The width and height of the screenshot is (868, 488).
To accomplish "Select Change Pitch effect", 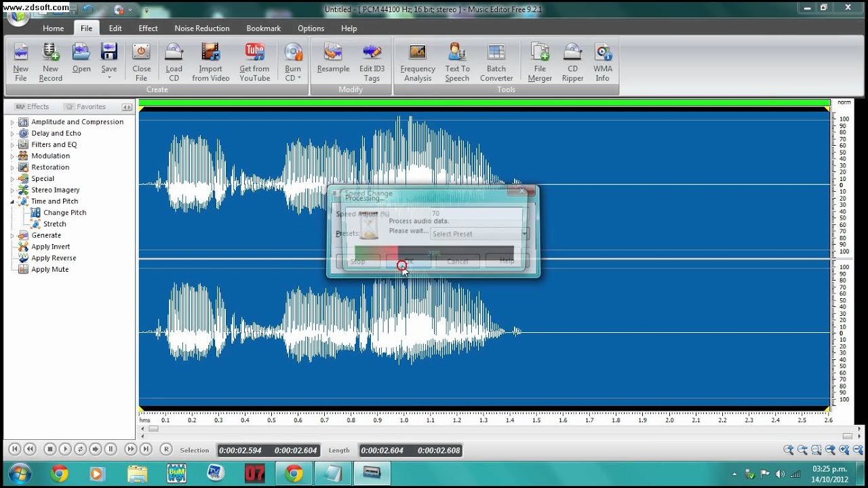I will pos(64,213).
